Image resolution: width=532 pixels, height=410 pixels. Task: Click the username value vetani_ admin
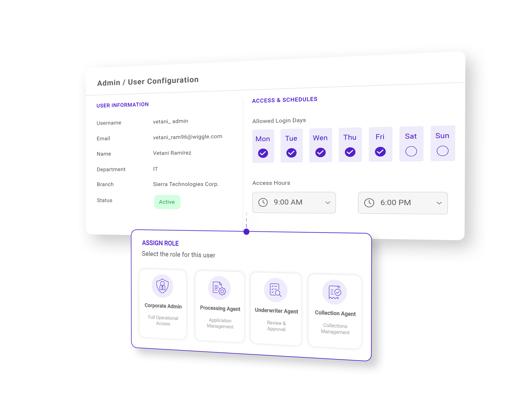pos(171,121)
